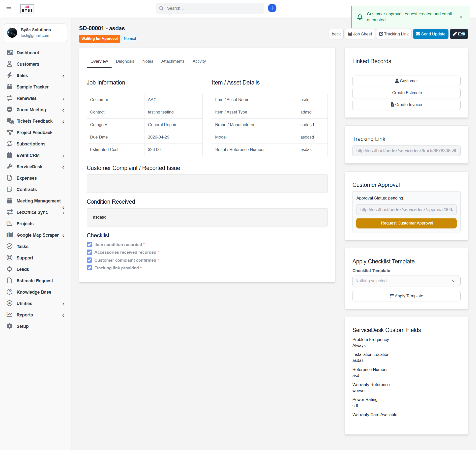The width and height of the screenshot is (476, 450).
Task: Open the Checklist Template dropdown
Action: (x=406, y=281)
